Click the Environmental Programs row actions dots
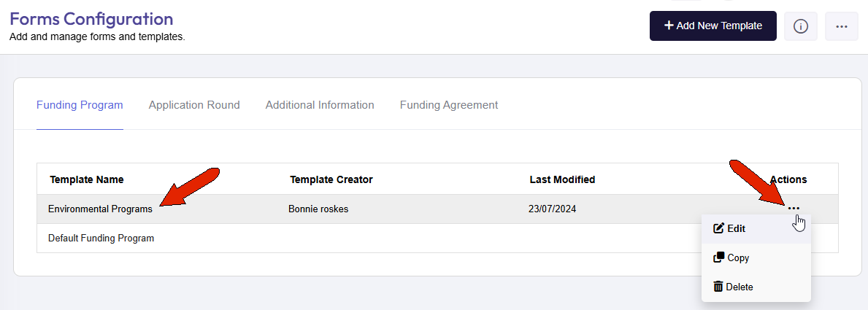Image resolution: width=868 pixels, height=310 pixels. pos(794,209)
